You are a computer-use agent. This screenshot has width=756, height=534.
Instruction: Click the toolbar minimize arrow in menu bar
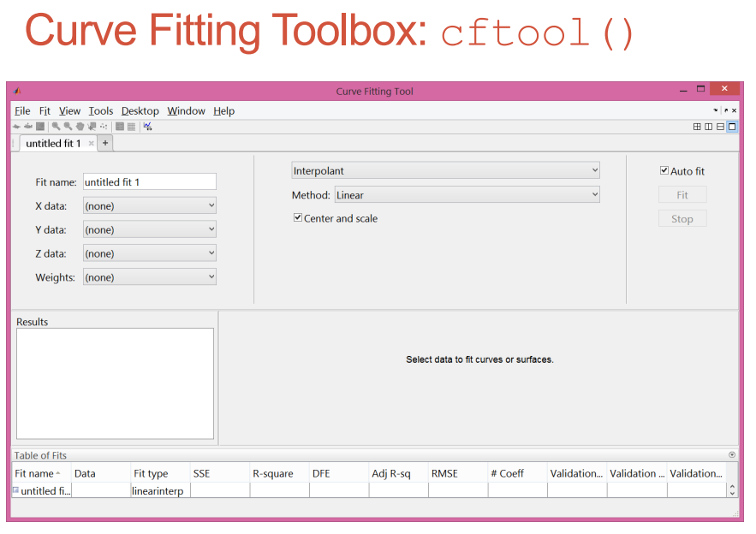point(716,110)
